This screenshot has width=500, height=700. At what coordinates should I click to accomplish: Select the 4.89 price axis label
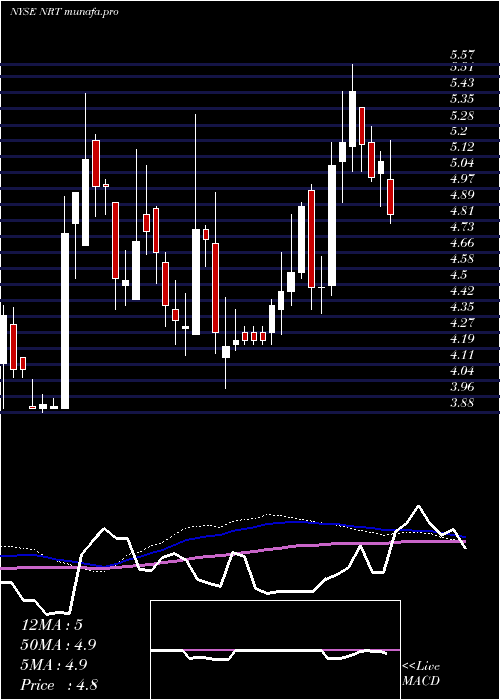462,196
